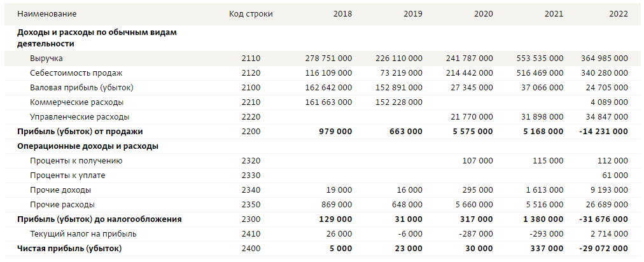Click the Проценты к уплате row label
The width and height of the screenshot is (644, 262).
(67, 176)
